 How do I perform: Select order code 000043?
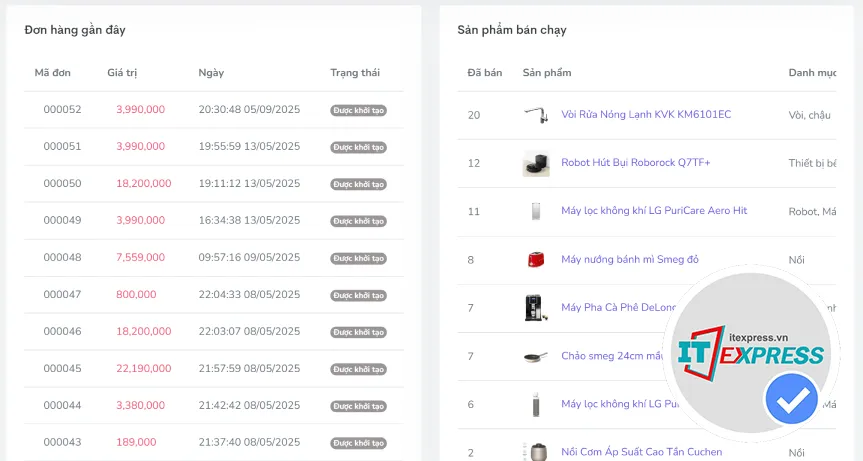click(x=62, y=442)
